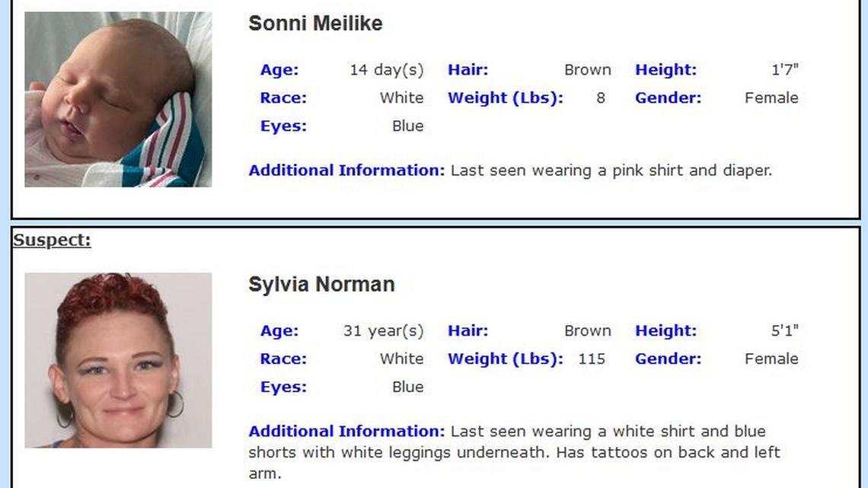Screen dimensions: 868x488
Task: Click the Race label in Sylvia Norman's details
Action: (283, 359)
